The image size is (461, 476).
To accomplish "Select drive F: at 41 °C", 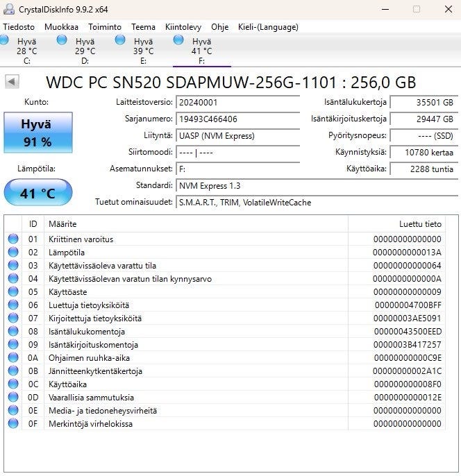I will pyautogui.click(x=201, y=51).
